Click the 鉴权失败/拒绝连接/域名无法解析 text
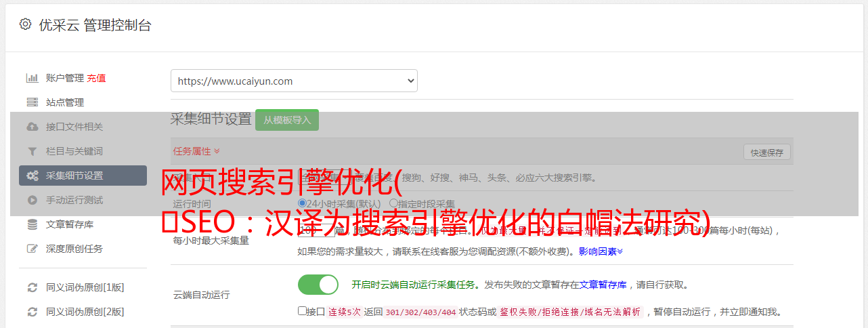The width and height of the screenshot is (868, 328). tap(570, 312)
